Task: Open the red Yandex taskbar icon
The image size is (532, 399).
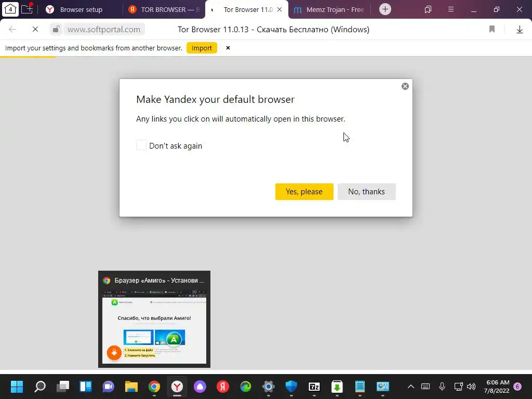Action: (223, 387)
